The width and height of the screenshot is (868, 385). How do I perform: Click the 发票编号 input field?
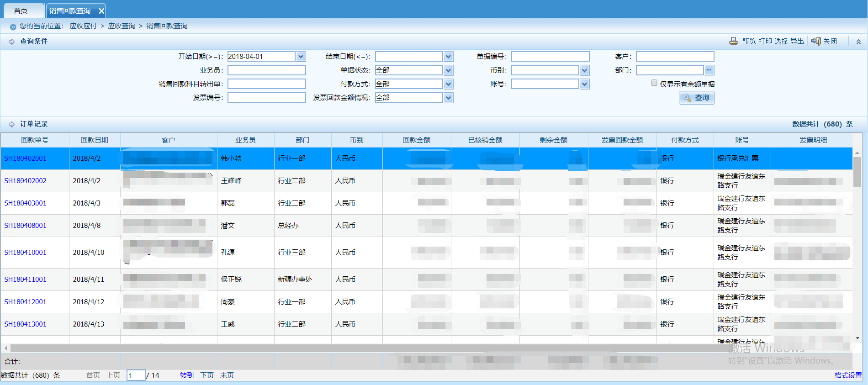pos(267,98)
